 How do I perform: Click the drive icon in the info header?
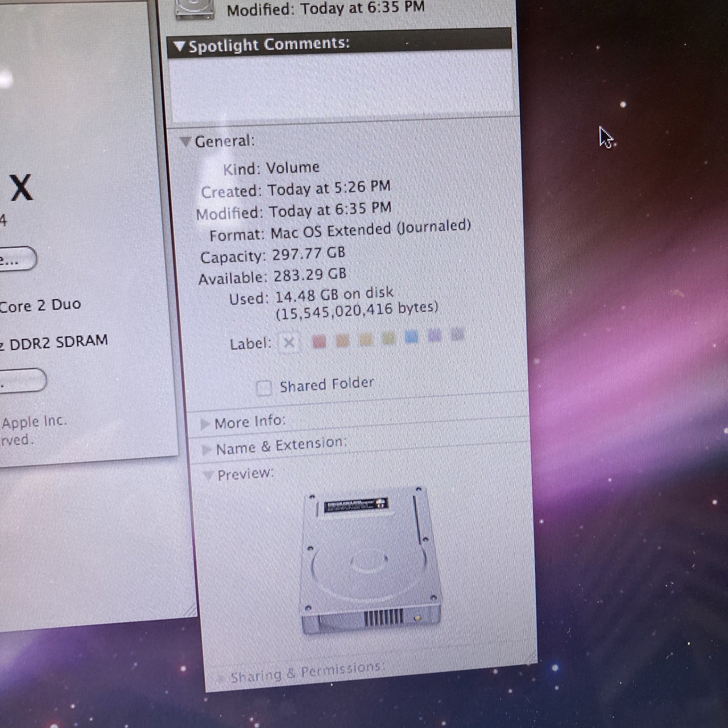(194, 9)
